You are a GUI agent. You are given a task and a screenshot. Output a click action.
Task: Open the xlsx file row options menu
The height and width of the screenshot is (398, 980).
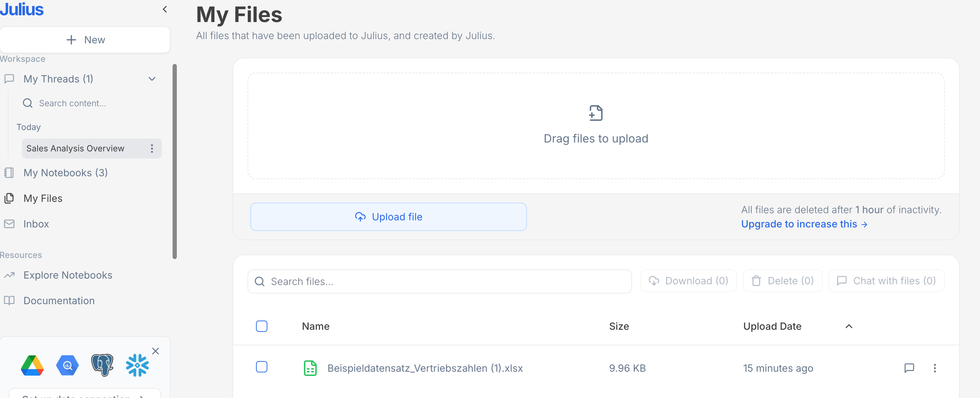(x=934, y=368)
